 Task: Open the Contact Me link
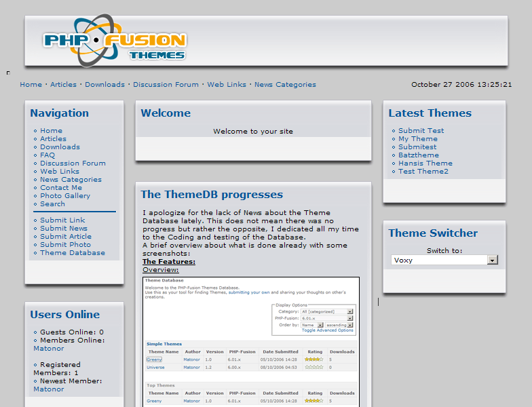pos(61,187)
